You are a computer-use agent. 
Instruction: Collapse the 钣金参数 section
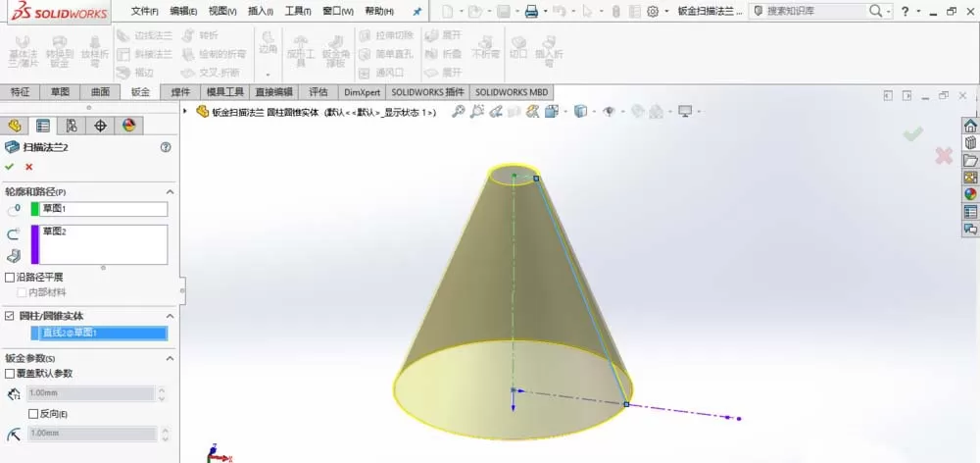[x=170, y=358]
